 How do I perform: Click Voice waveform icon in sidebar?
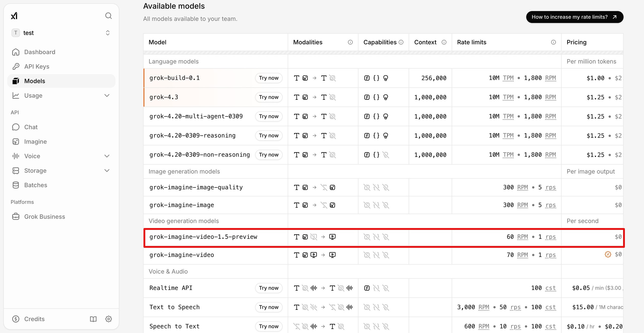[x=16, y=156]
